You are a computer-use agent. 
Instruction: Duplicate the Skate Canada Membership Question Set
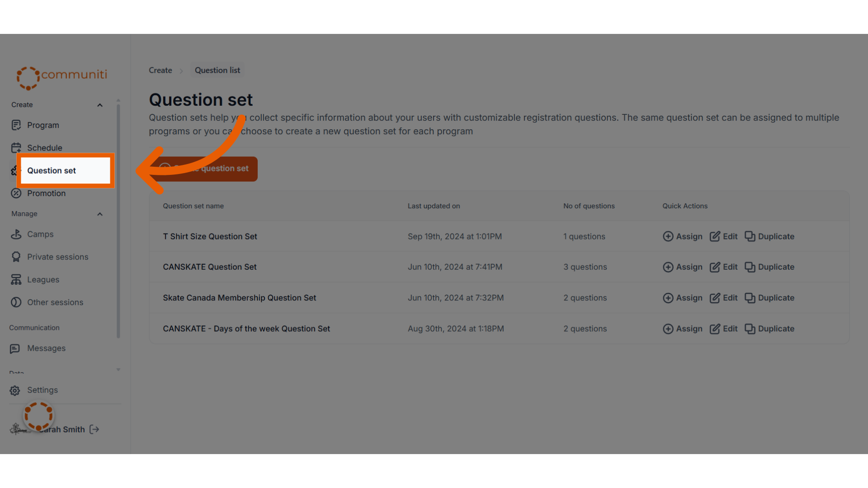pyautogui.click(x=769, y=298)
